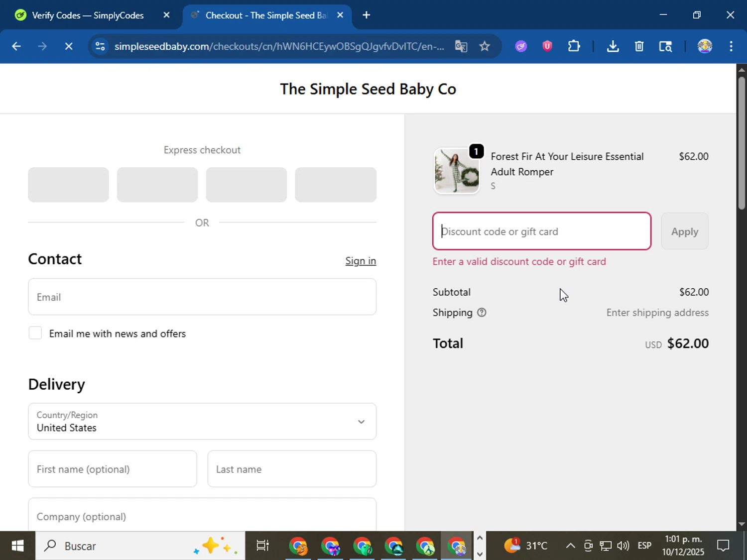This screenshot has height=560, width=747.
Task: Click the Company (optional) field
Action: 202,515
